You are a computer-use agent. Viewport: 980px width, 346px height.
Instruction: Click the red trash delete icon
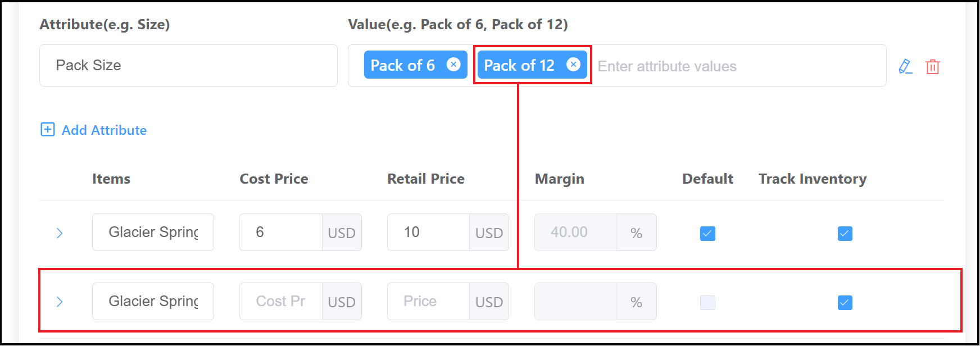pyautogui.click(x=933, y=66)
